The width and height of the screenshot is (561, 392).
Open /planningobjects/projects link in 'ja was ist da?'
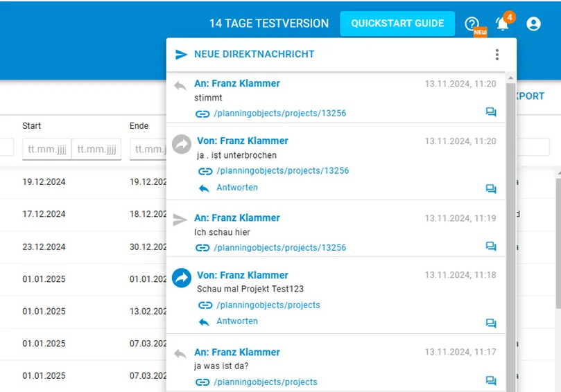click(x=265, y=382)
